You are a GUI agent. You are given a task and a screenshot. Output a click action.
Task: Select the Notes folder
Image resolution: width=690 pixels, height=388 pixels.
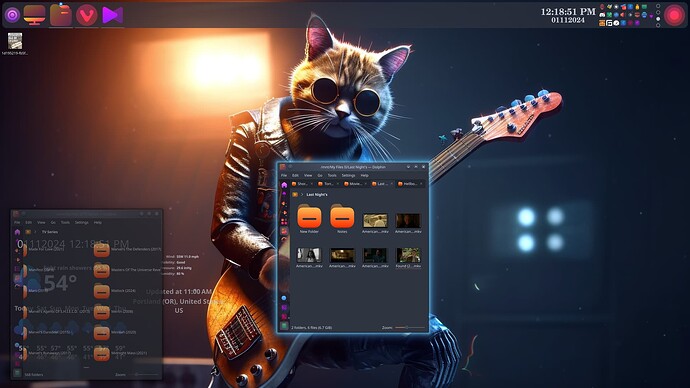pyautogui.click(x=342, y=218)
